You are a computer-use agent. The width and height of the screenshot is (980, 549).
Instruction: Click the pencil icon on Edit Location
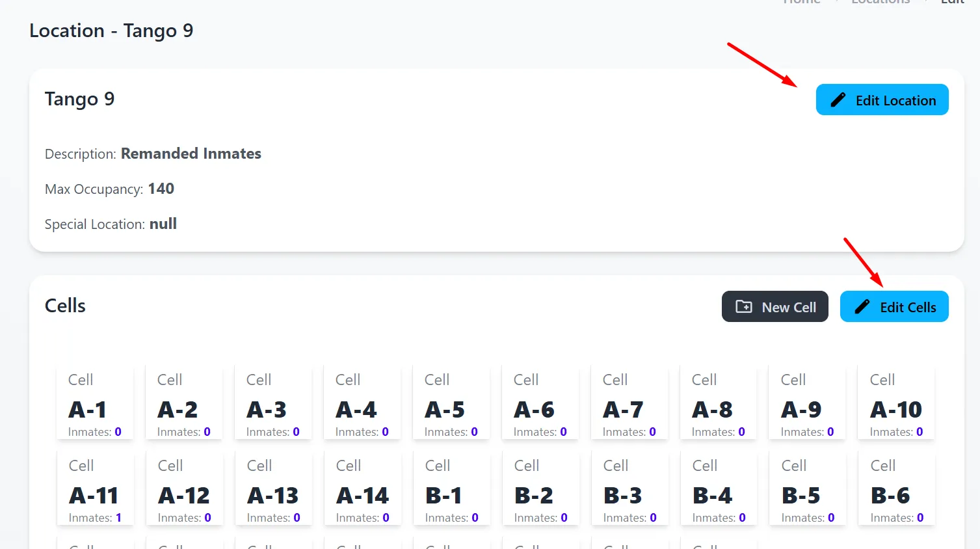point(838,100)
